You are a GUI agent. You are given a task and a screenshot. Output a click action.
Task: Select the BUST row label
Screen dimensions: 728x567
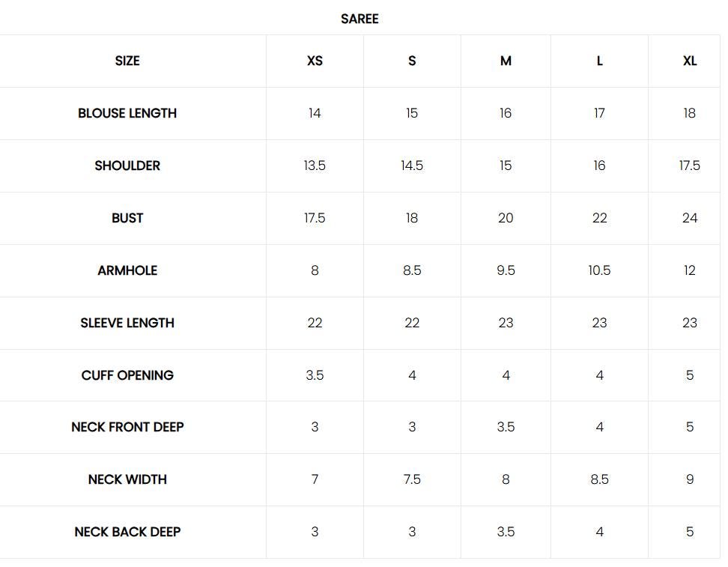127,218
